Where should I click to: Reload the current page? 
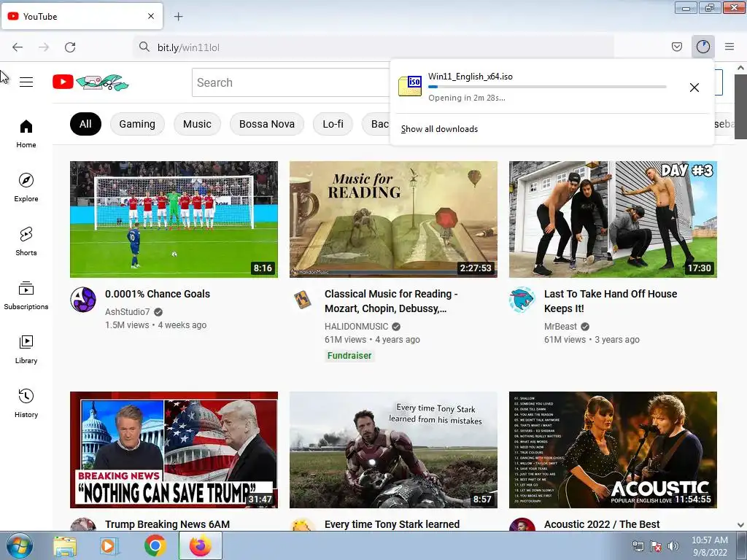tap(70, 47)
